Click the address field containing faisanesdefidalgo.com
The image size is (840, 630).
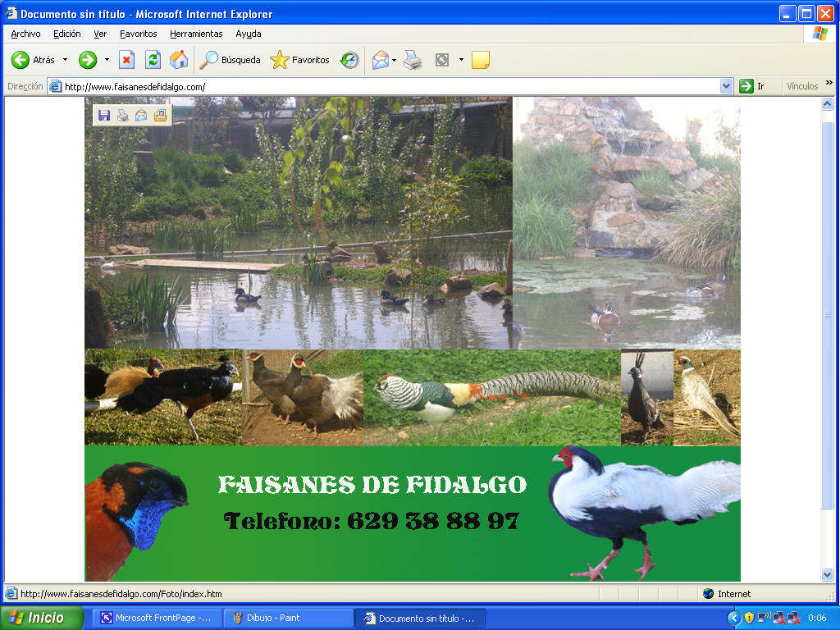[386, 86]
